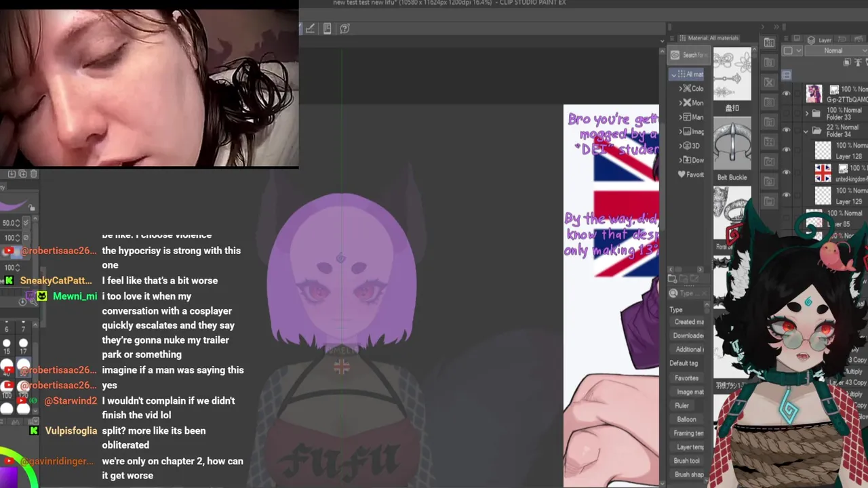This screenshot has width=868, height=488.
Task: Hide the G-p-2TTbQAMC image layer
Action: point(787,94)
